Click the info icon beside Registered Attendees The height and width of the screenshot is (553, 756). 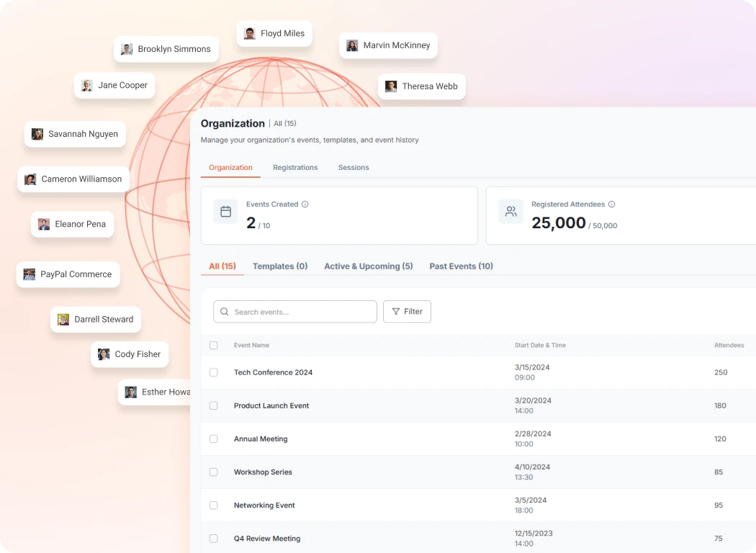[x=612, y=204]
